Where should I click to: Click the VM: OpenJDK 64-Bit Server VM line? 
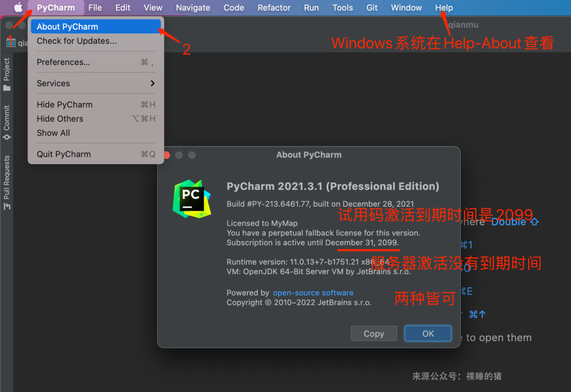click(318, 272)
